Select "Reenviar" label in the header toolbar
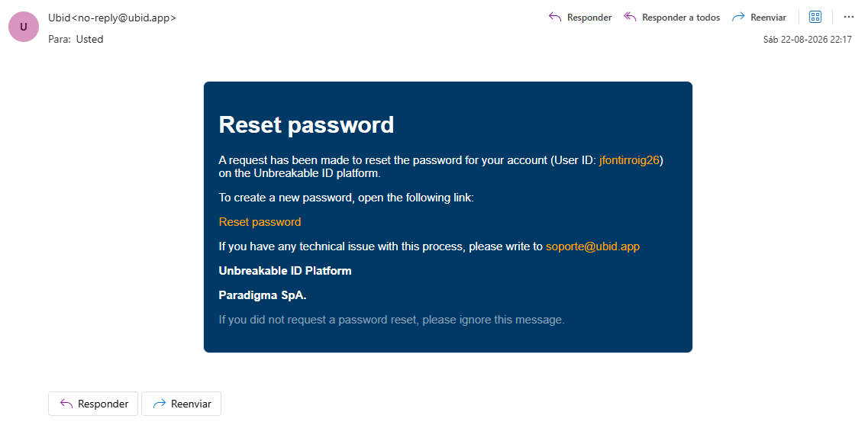Screen dimensions: 868x425 tap(768, 17)
